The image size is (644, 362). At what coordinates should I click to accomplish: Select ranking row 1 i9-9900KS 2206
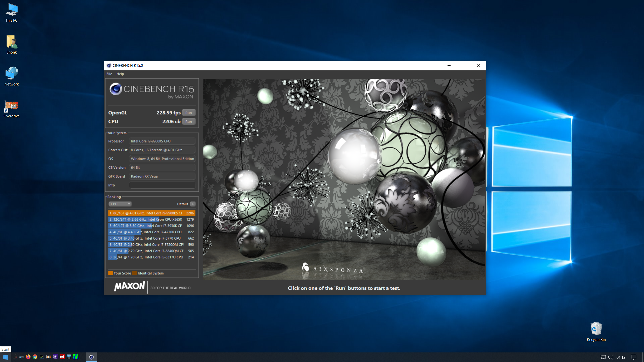point(152,213)
